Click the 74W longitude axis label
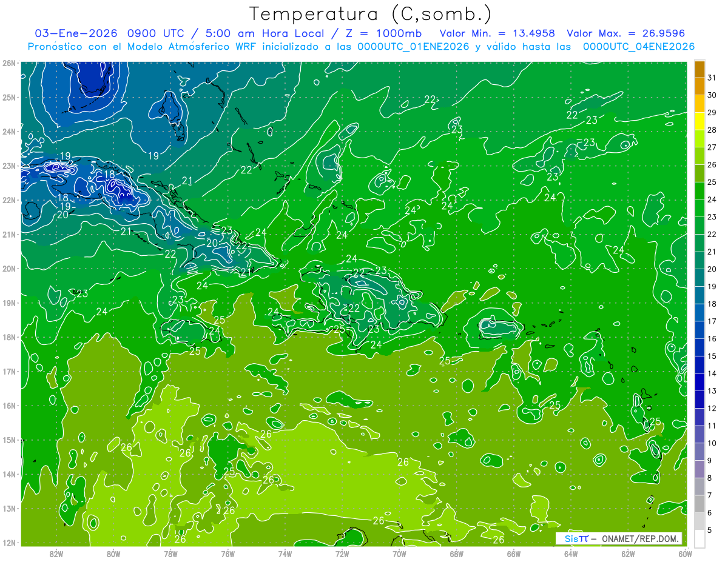This screenshot has height=562, width=728. point(285,554)
